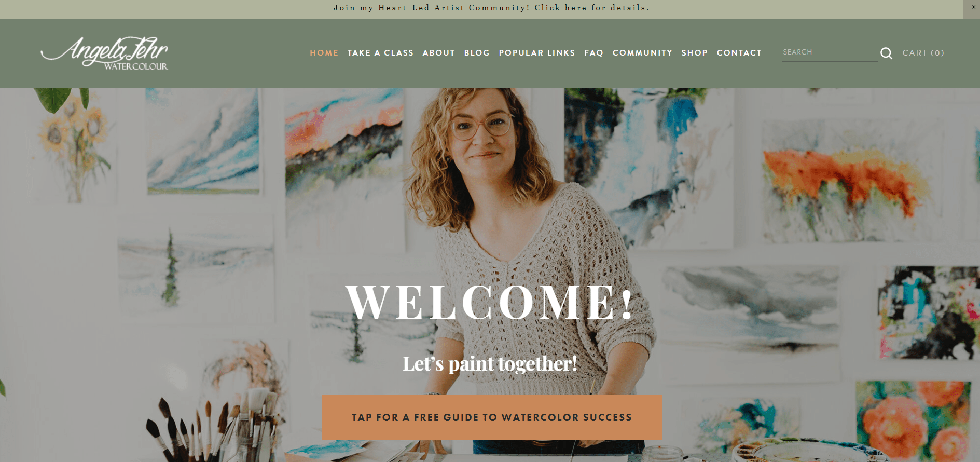
Task: Open the Angela Fehr Watercolour logo
Action: click(x=104, y=53)
